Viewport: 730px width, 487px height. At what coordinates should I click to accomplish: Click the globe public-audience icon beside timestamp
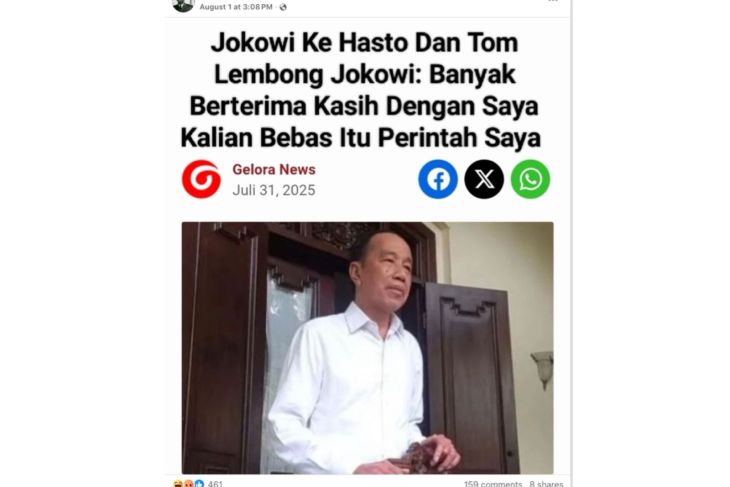[x=283, y=7]
